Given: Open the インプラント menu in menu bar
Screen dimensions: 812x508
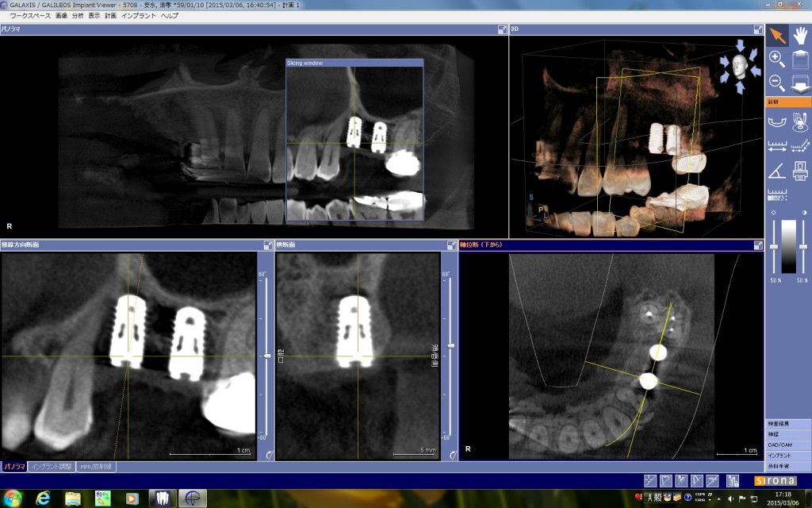Looking at the screenshot, I should coord(138,16).
